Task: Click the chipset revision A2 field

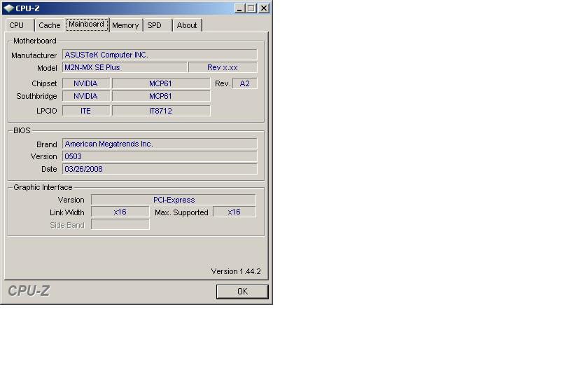Action: coord(244,83)
